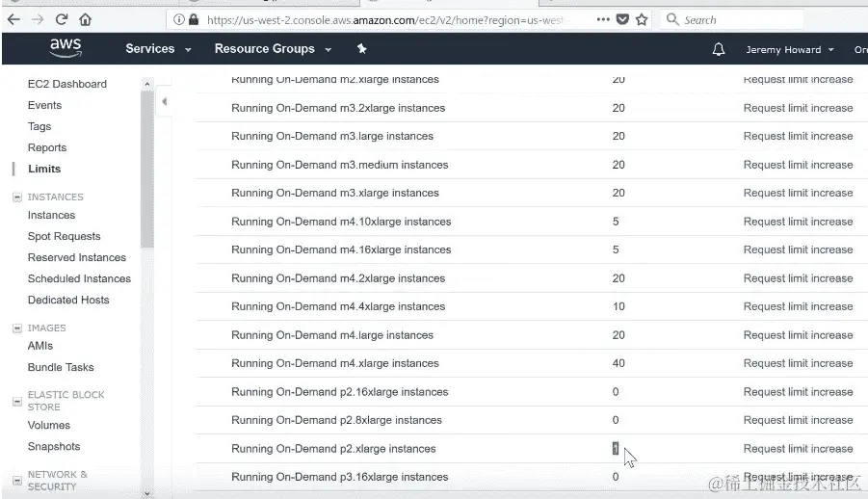The width and height of the screenshot is (868, 499).
Task: Request limit increase for m3.2xlarge instances
Action: [x=798, y=108]
